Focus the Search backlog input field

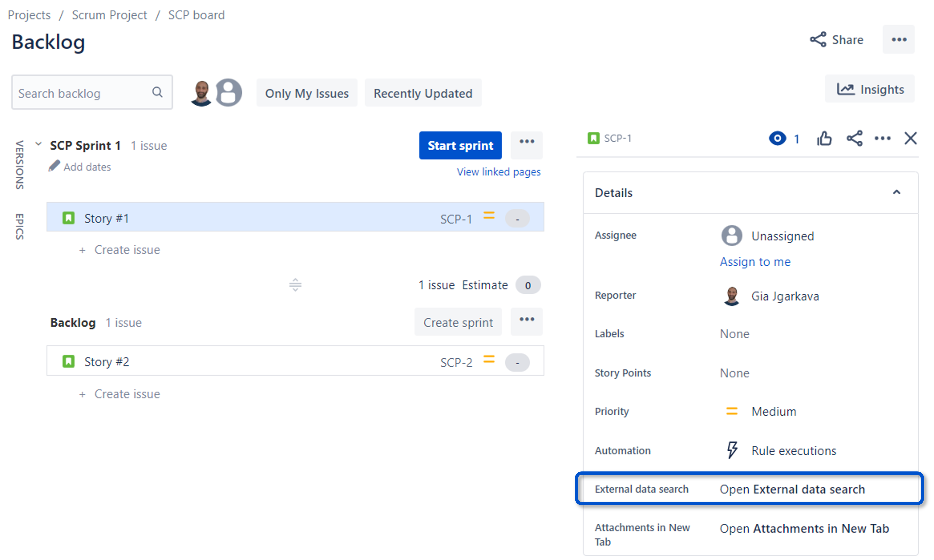click(92, 93)
